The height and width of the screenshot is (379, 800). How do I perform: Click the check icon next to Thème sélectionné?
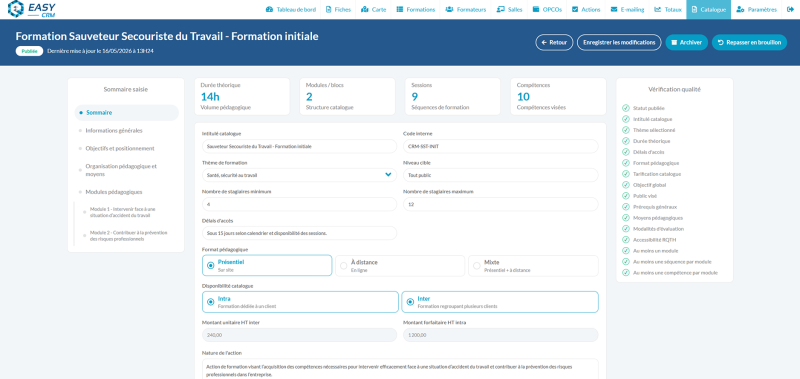(626, 130)
